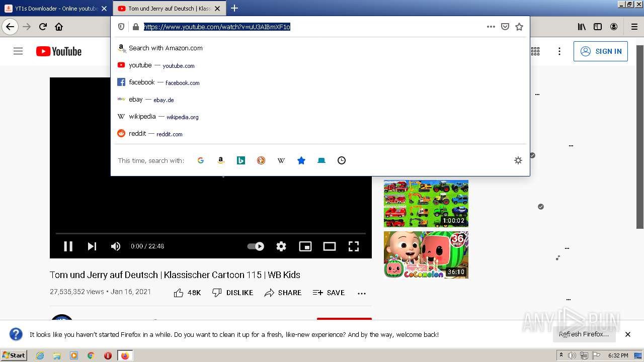644x362 pixels.
Task: Select facebook.com suggestion
Action: click(x=320, y=82)
